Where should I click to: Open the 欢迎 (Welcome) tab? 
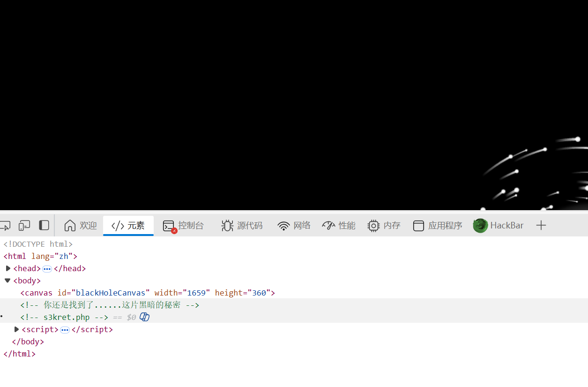(x=81, y=226)
